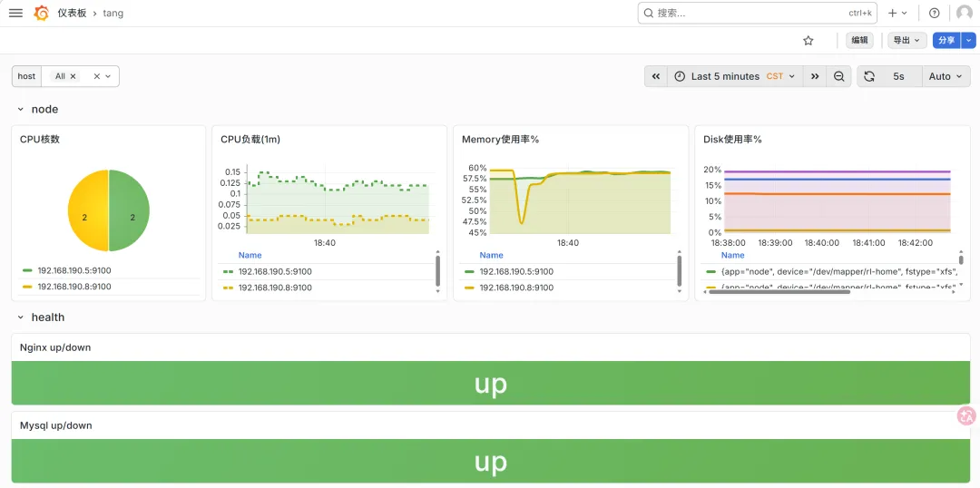Go to the Grafana home logo
The image size is (980, 488).
pyautogui.click(x=41, y=13)
